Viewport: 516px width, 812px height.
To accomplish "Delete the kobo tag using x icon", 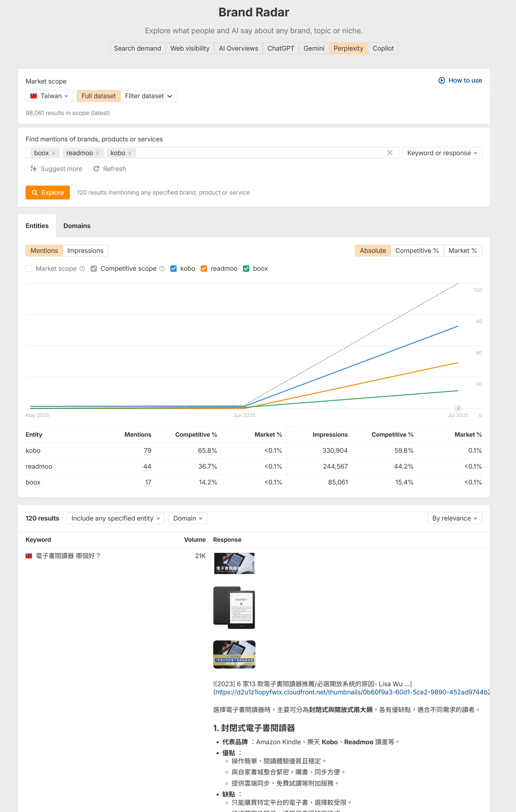I will pyautogui.click(x=130, y=153).
